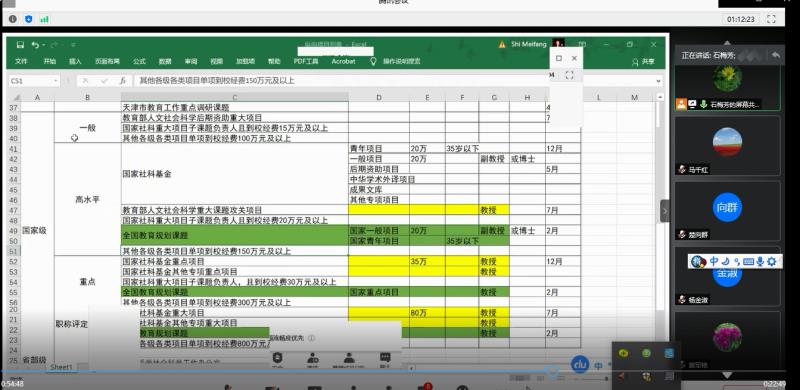Viewport: 800px width, 390px height.
Task: Click the Undo arrow in quick access toolbar
Action: point(35,45)
